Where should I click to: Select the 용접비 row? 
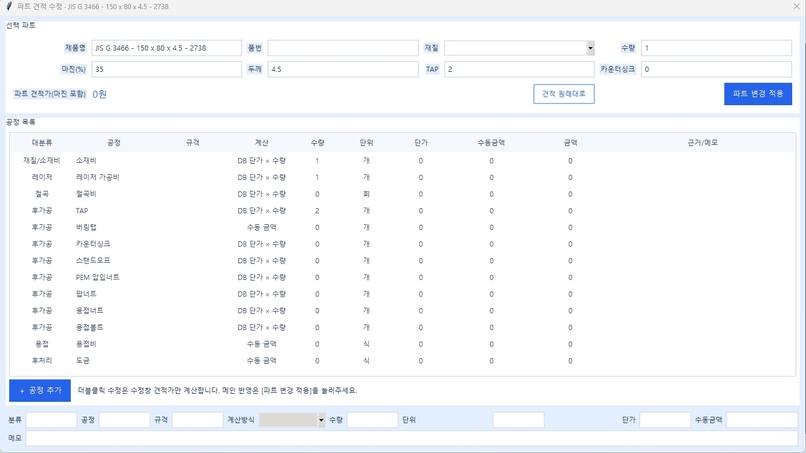point(402,344)
